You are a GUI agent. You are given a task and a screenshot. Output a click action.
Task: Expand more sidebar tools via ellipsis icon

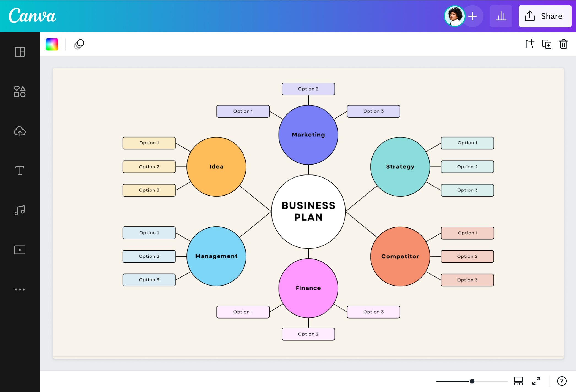pyautogui.click(x=19, y=289)
